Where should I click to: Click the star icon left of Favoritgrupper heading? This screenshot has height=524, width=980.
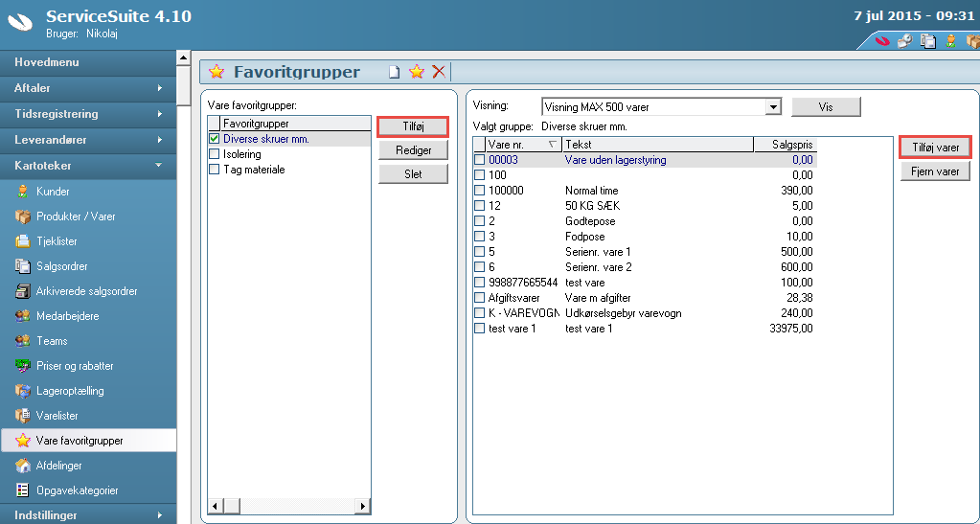pyautogui.click(x=217, y=71)
